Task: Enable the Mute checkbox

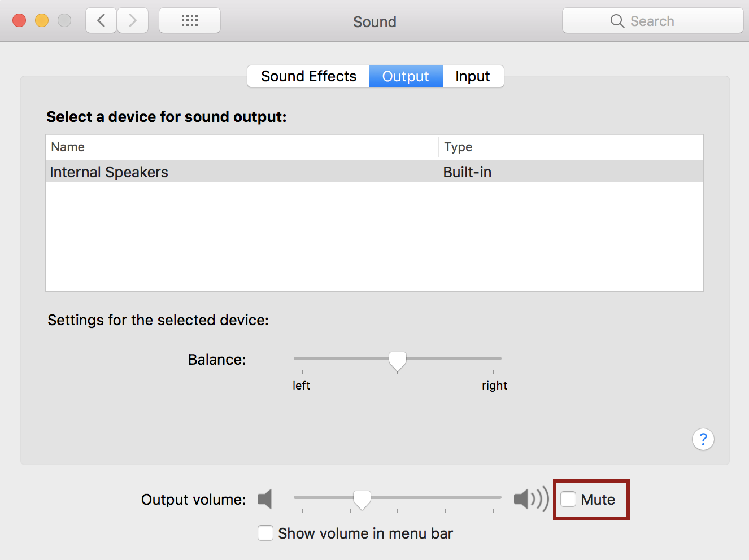Action: pyautogui.click(x=568, y=499)
